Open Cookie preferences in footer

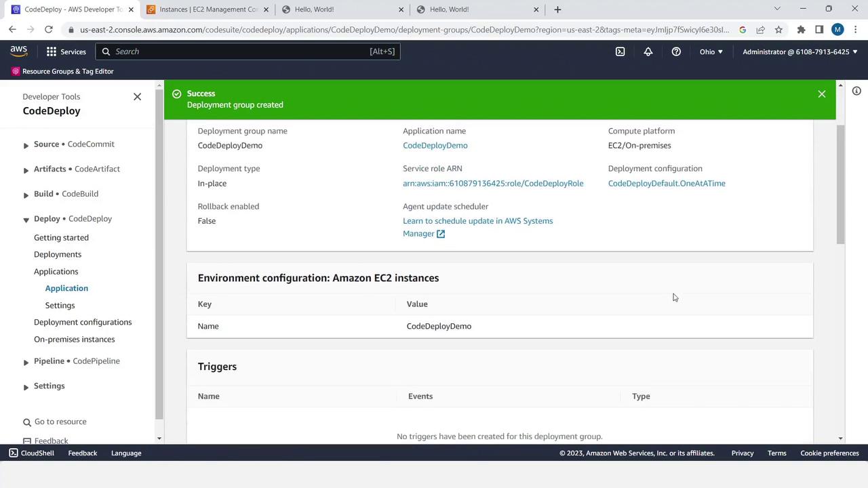coord(829,453)
